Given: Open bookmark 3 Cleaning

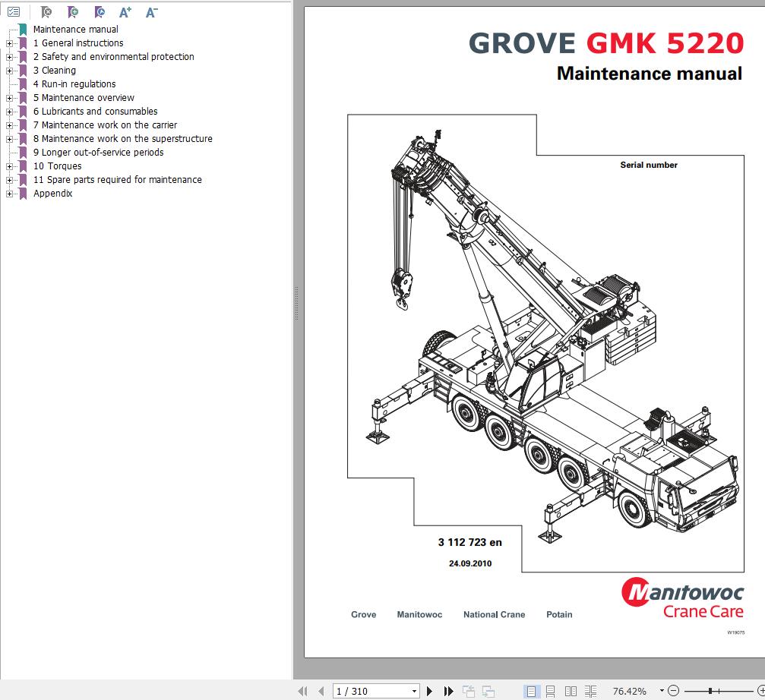Looking at the screenshot, I should pos(55,70).
